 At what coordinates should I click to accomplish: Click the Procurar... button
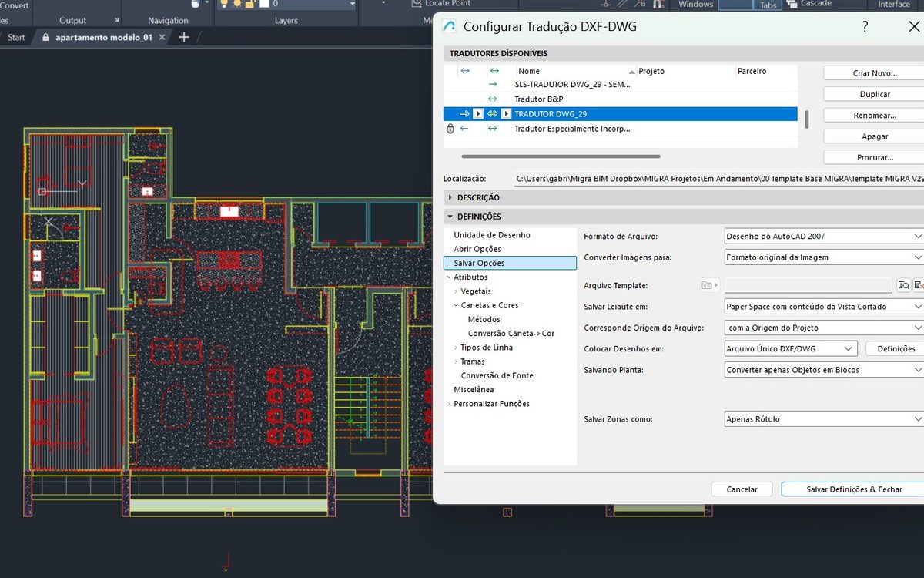point(875,157)
